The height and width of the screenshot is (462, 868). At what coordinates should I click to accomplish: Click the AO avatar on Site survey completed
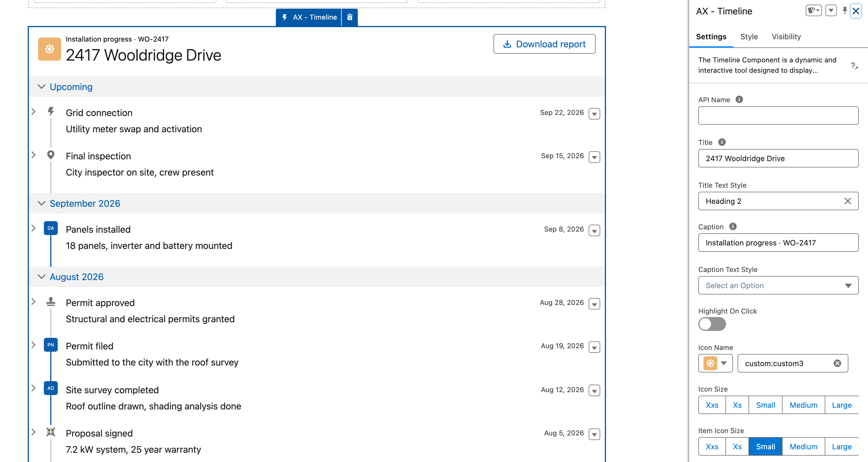[x=51, y=388]
